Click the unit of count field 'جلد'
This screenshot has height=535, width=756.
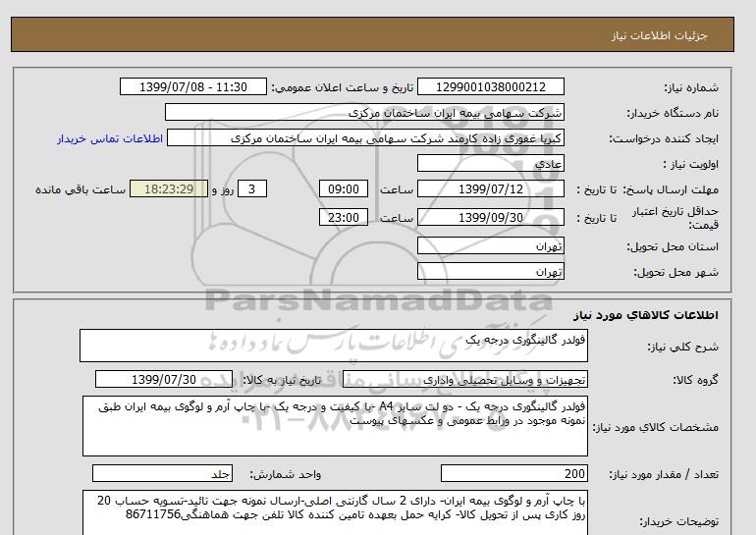pyautogui.click(x=162, y=474)
